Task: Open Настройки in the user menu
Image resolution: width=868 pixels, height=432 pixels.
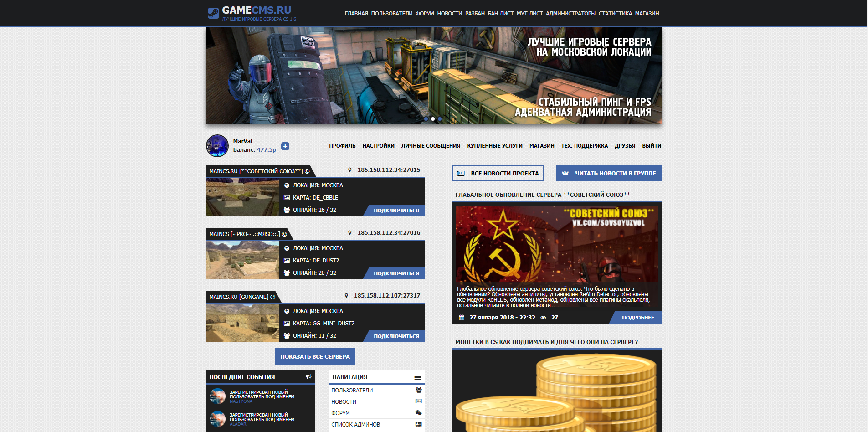Action: [378, 146]
